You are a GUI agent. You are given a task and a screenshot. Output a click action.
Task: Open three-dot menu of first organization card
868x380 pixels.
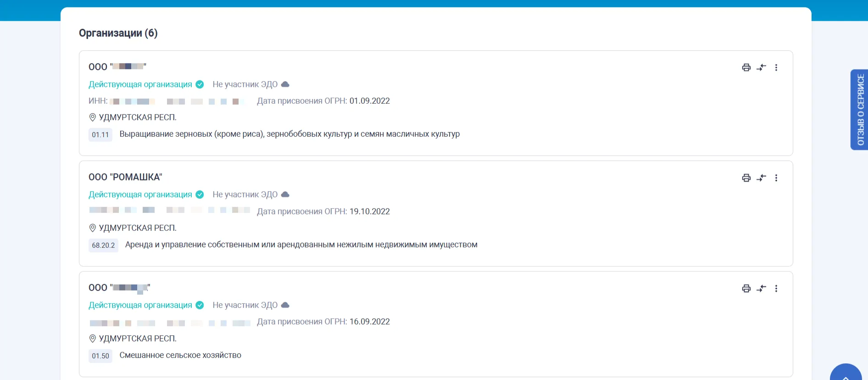[x=776, y=67]
